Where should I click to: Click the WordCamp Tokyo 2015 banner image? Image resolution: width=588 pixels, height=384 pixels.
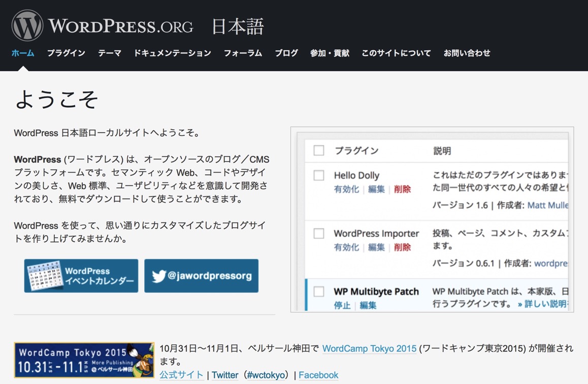(84, 360)
